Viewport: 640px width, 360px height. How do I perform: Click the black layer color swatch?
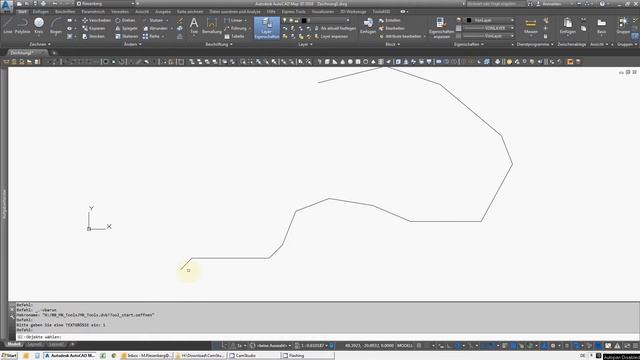(x=304, y=20)
